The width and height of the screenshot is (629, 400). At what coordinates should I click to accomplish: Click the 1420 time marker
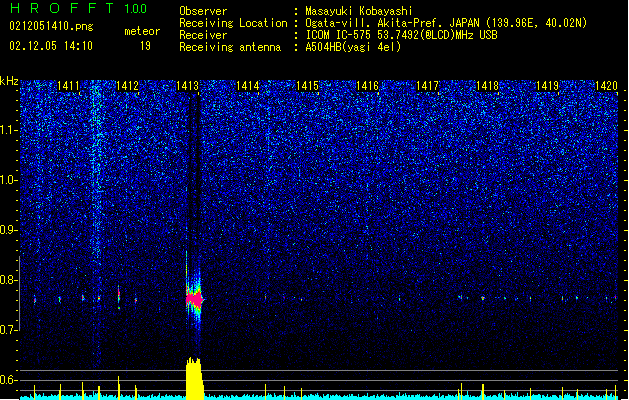click(x=606, y=86)
